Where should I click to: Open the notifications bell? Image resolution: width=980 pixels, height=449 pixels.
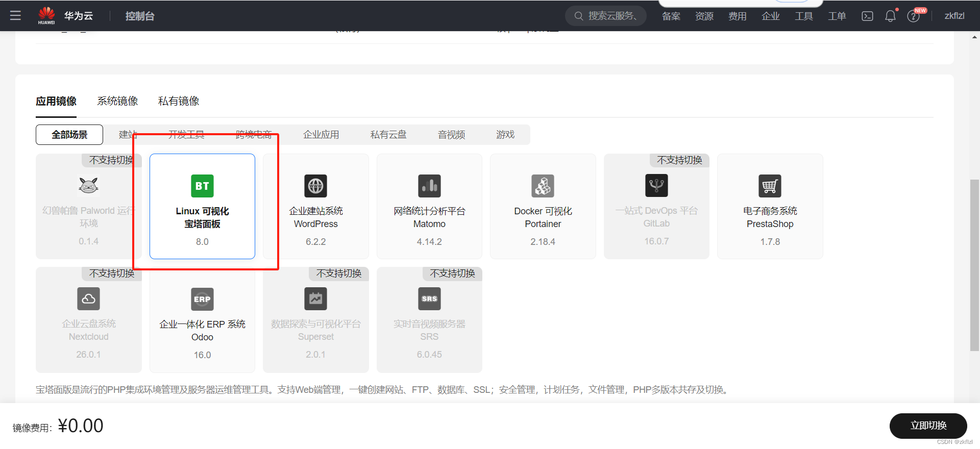pyautogui.click(x=890, y=16)
